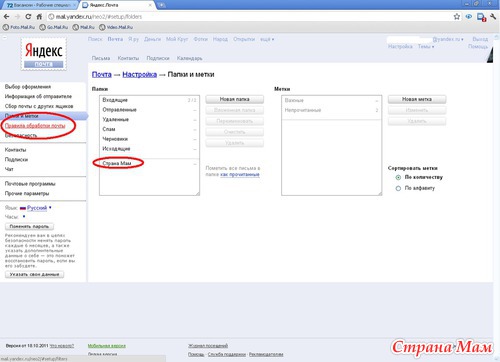This screenshot has width=500, height=362.
Task: Click the Указать свои данные button
Action: click(34, 274)
